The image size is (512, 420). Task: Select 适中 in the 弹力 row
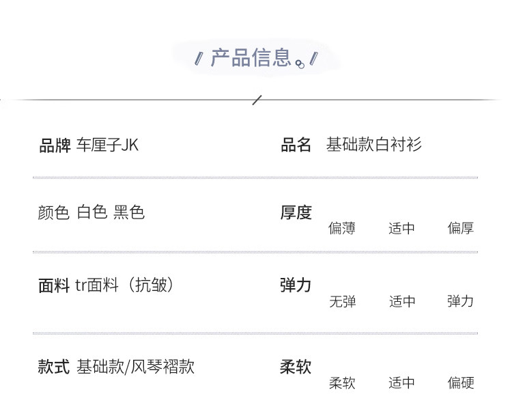[x=401, y=301]
